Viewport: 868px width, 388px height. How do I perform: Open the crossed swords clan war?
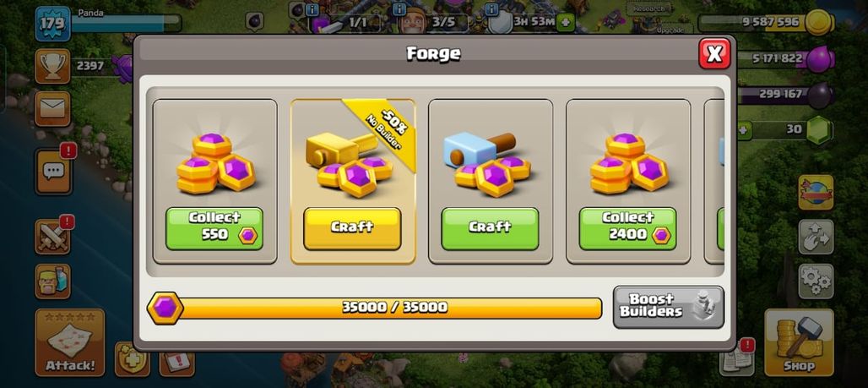[52, 236]
